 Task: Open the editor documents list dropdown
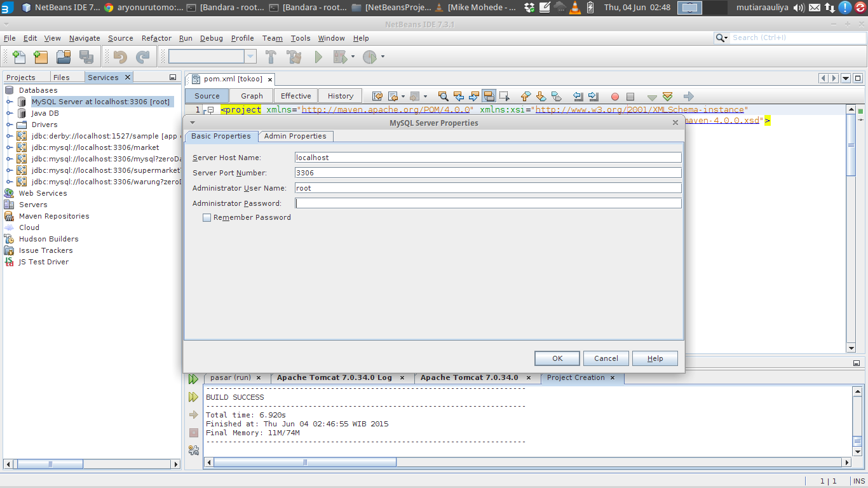click(846, 78)
